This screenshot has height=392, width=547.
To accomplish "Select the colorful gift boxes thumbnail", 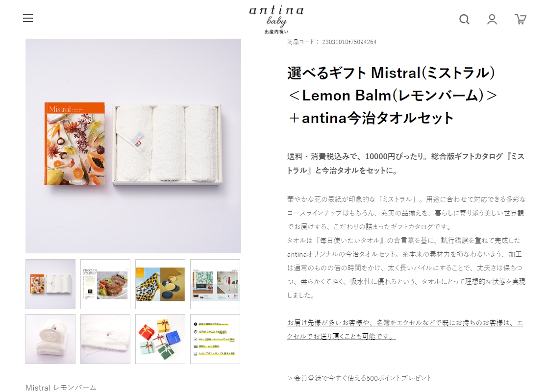I will point(160,339).
